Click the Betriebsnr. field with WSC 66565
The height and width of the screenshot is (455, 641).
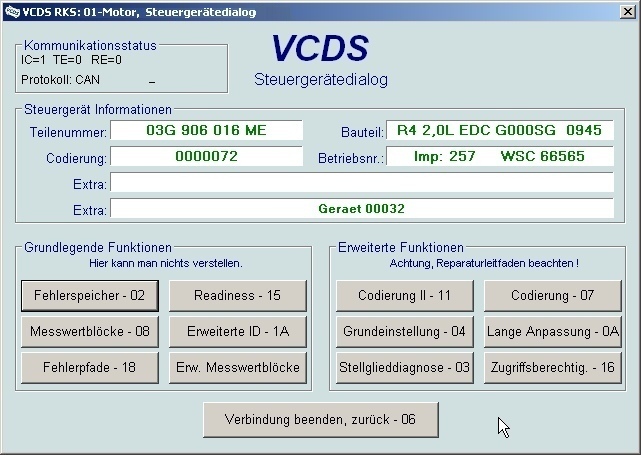point(500,157)
